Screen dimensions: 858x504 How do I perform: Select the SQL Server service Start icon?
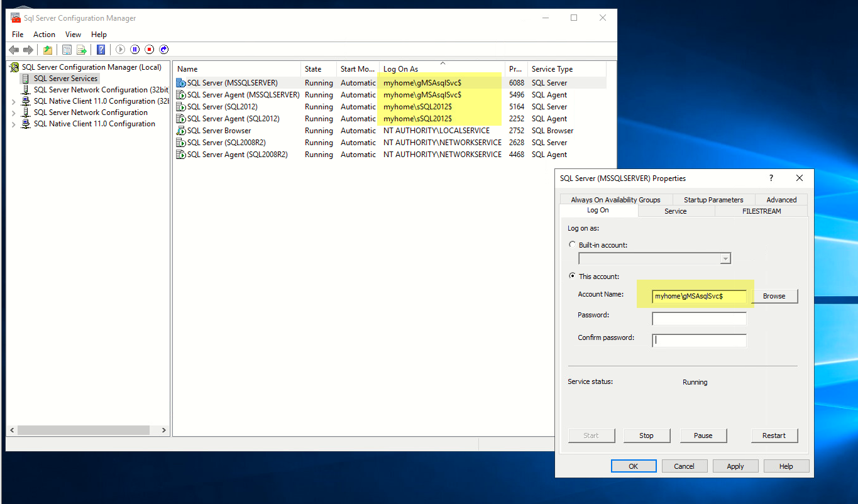pos(120,49)
